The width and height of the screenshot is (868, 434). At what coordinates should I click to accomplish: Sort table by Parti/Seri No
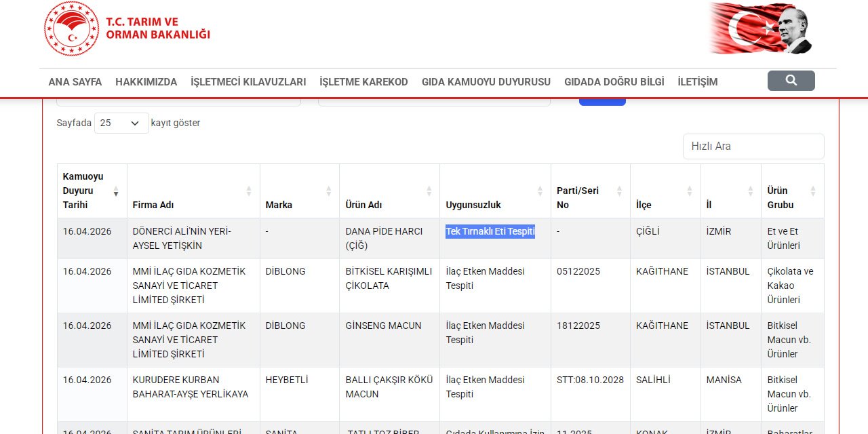coord(589,197)
